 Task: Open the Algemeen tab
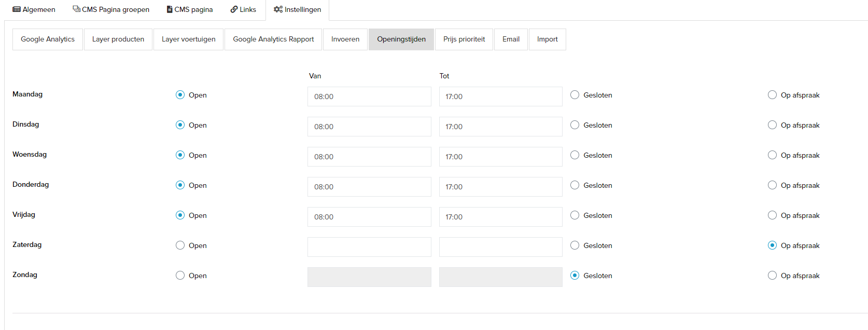(34, 9)
